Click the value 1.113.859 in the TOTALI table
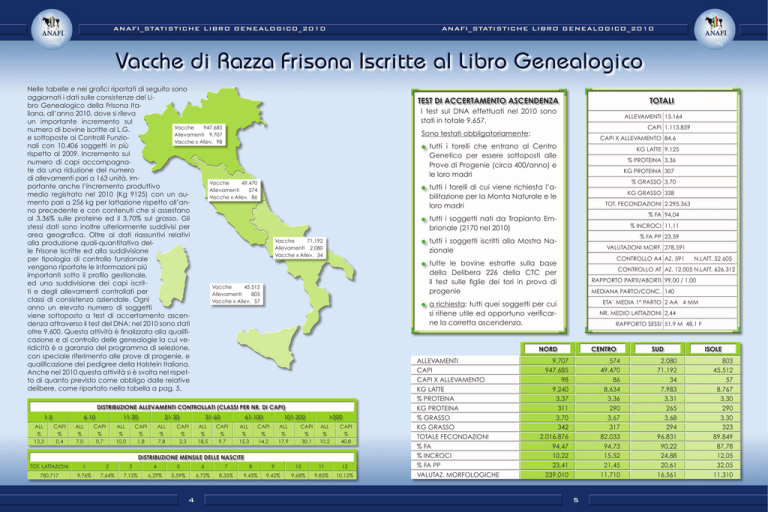 [x=677, y=127]
